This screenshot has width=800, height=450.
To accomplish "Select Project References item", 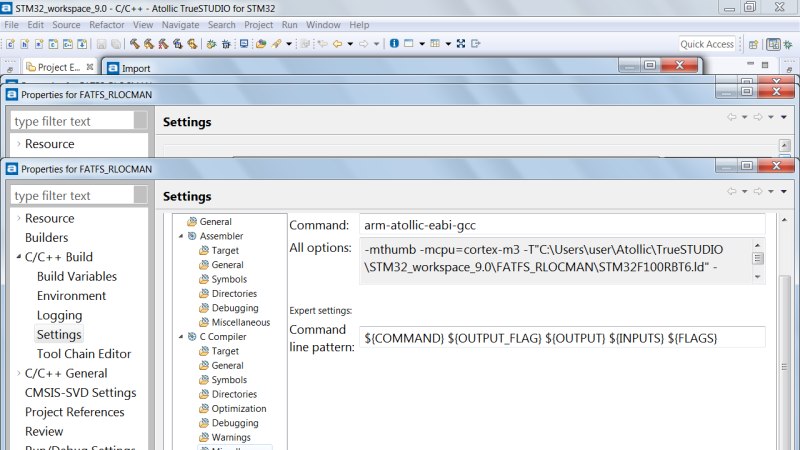I will click(x=74, y=412).
